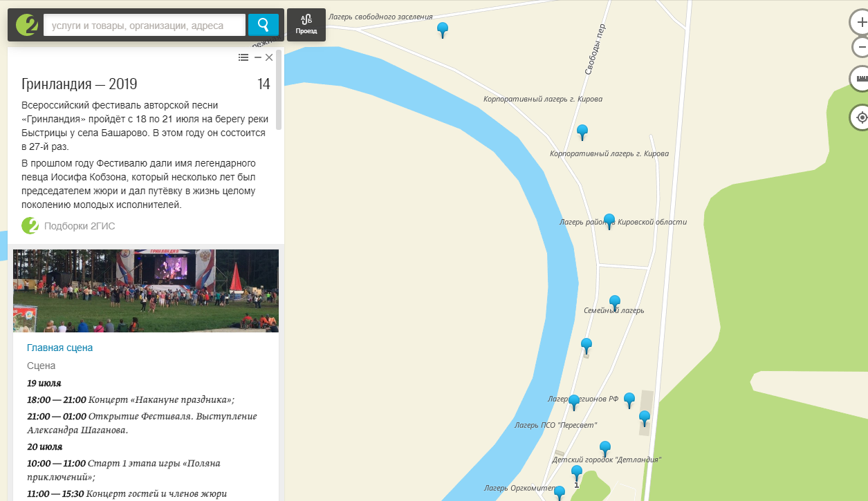This screenshot has width=868, height=501.
Task: Click the search field for services and addresses
Action: tap(144, 26)
